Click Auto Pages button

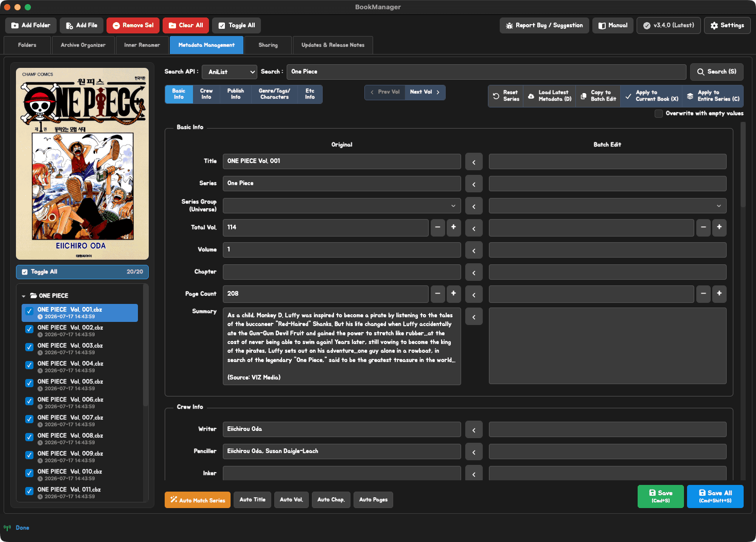pos(374,500)
